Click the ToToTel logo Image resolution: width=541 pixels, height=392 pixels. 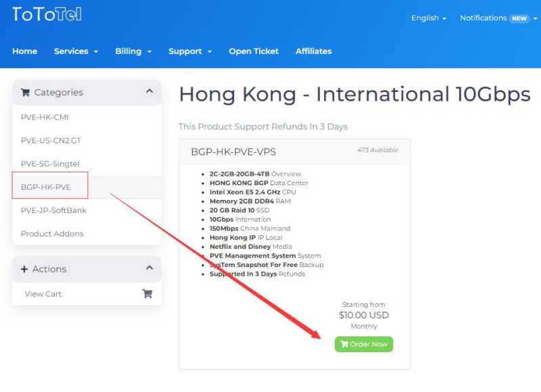(47, 14)
